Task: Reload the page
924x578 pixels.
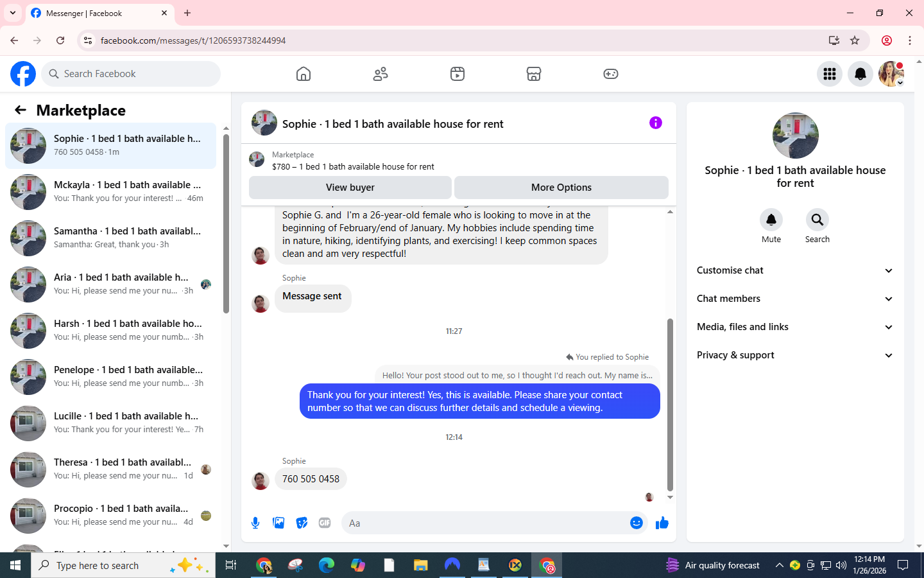Action: (x=60, y=40)
